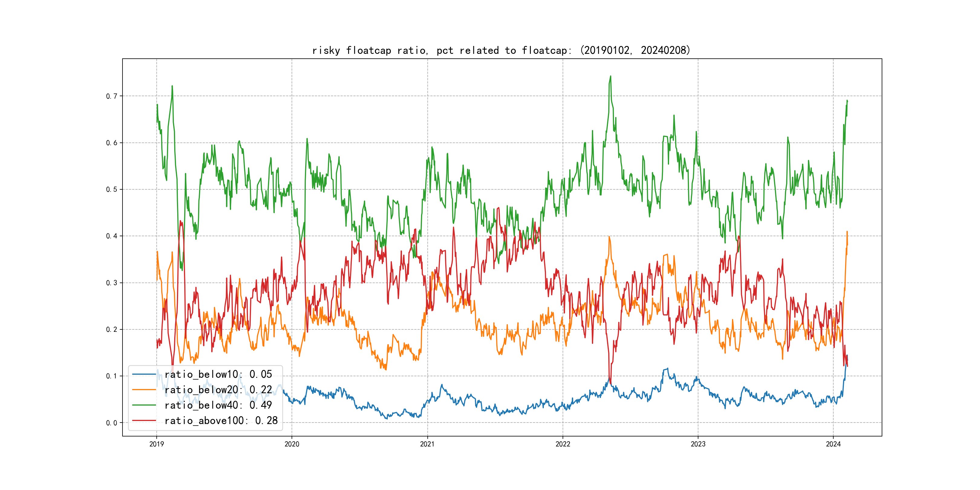Click the blue legend line swatch
Image resolution: width=980 pixels, height=490 pixels.
[x=144, y=374]
